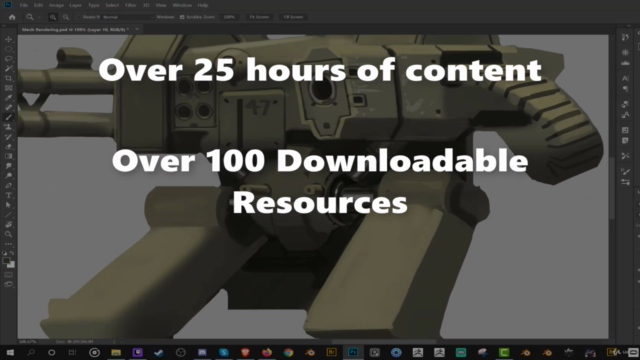
Task: Open Firefox from the taskbar
Action: coord(267,352)
